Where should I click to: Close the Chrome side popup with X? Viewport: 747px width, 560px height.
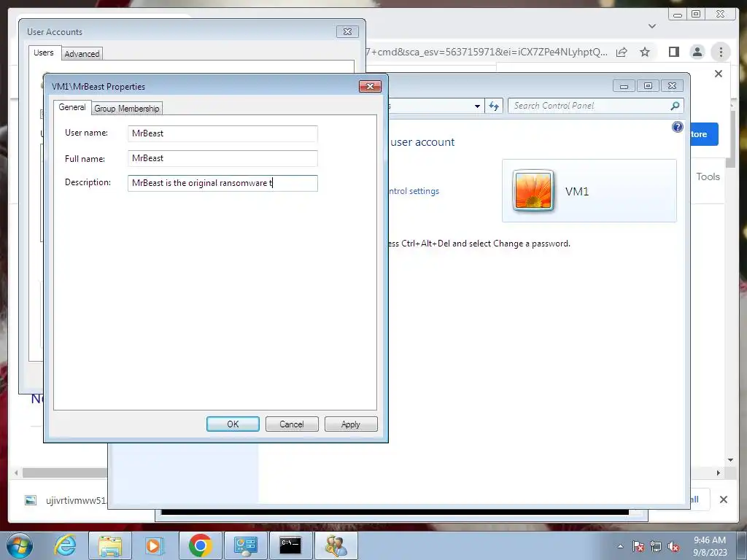719,74
